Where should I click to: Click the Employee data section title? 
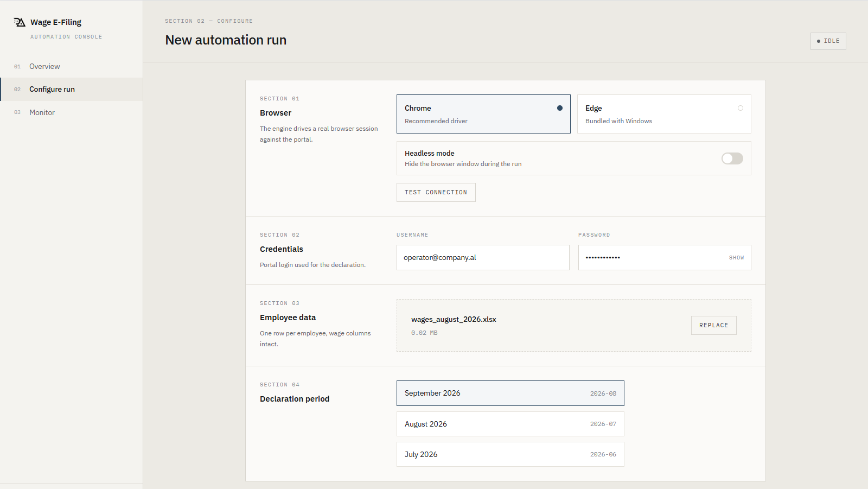(288, 317)
